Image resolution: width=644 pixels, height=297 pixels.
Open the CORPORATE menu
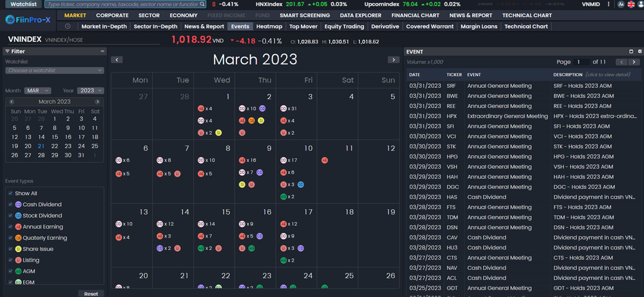pos(112,15)
